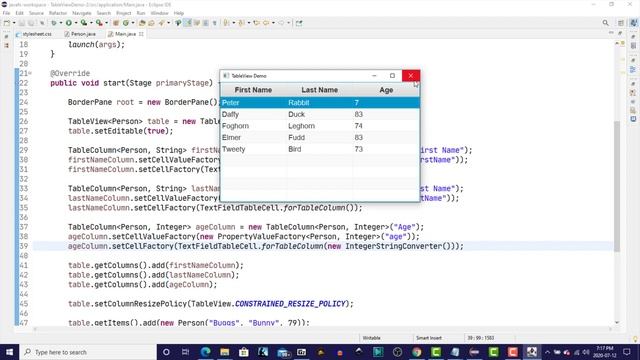Screen dimensions: 640x360
Task: Sort by the Age column header
Action: [x=386, y=90]
